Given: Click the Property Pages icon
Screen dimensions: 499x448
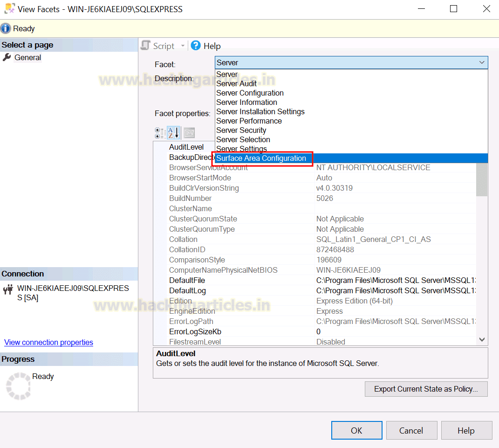Looking at the screenshot, I should coord(189,133).
